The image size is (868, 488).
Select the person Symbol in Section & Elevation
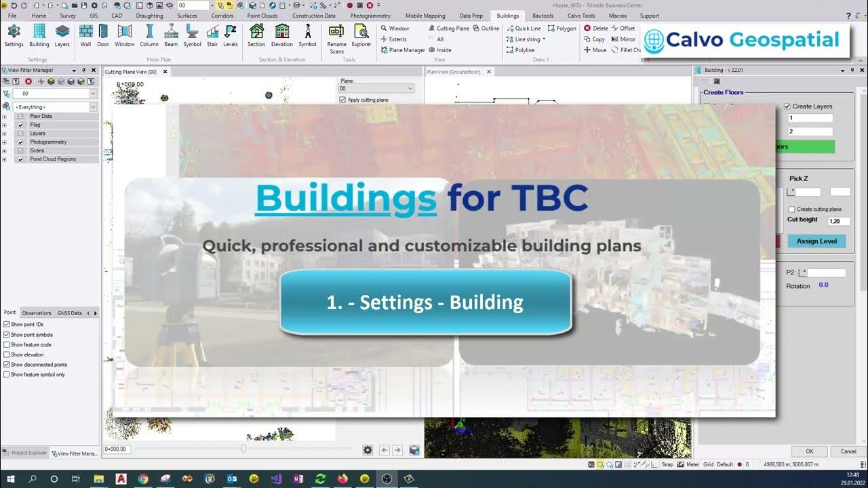307,36
